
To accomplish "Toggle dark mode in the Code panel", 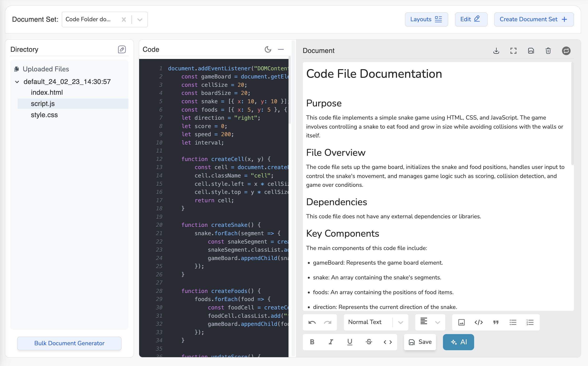I will 268,49.
